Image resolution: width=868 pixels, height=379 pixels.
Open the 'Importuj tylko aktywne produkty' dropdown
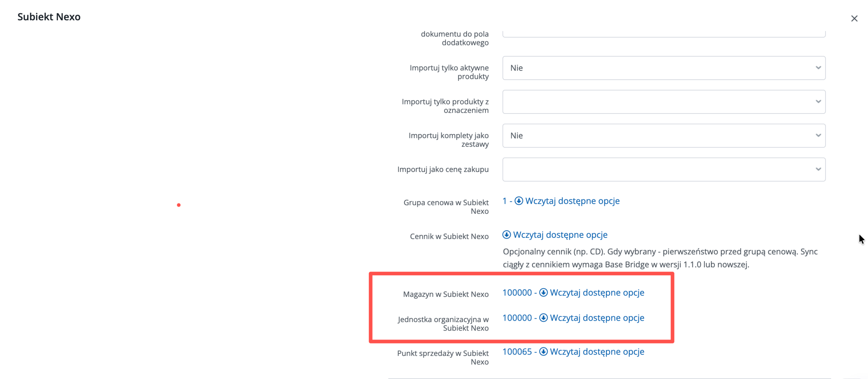pos(664,68)
